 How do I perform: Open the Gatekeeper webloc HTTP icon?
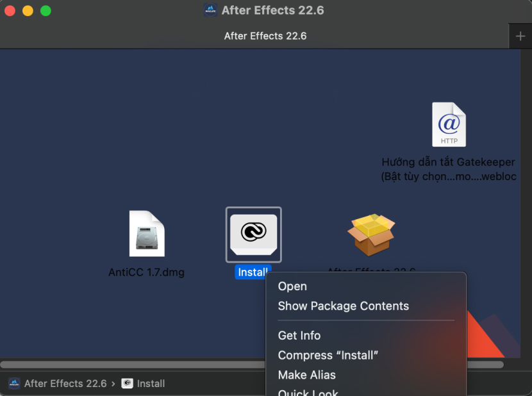448,124
